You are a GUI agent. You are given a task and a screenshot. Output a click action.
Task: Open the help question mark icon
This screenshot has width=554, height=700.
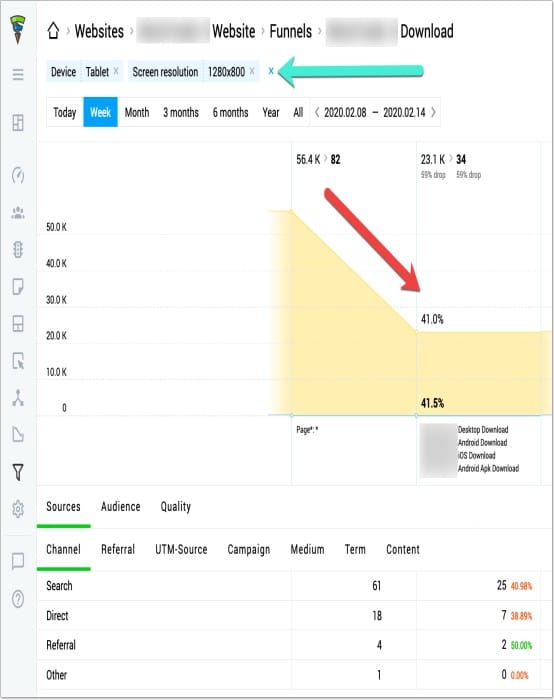(18, 599)
